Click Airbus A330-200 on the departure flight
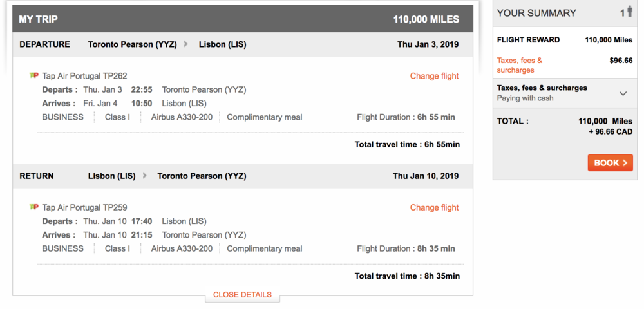 point(182,117)
